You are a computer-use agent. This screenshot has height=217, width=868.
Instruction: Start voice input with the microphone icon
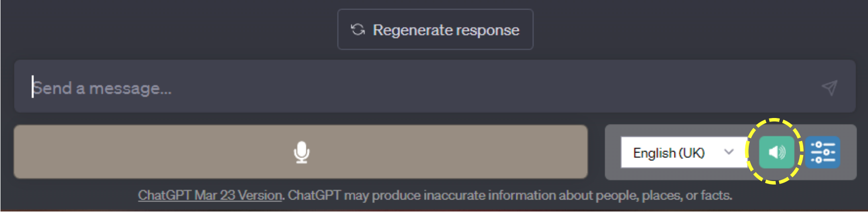pyautogui.click(x=301, y=152)
